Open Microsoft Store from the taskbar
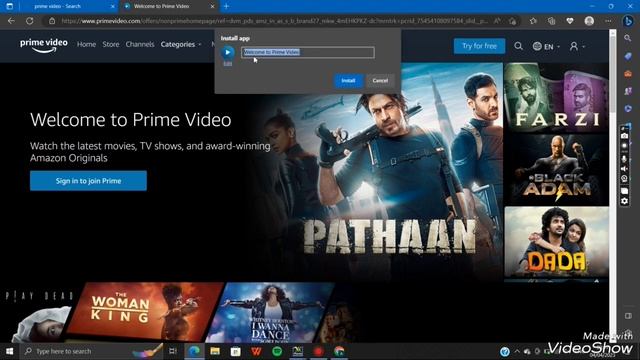640x360 pixels. pyautogui.click(x=236, y=351)
